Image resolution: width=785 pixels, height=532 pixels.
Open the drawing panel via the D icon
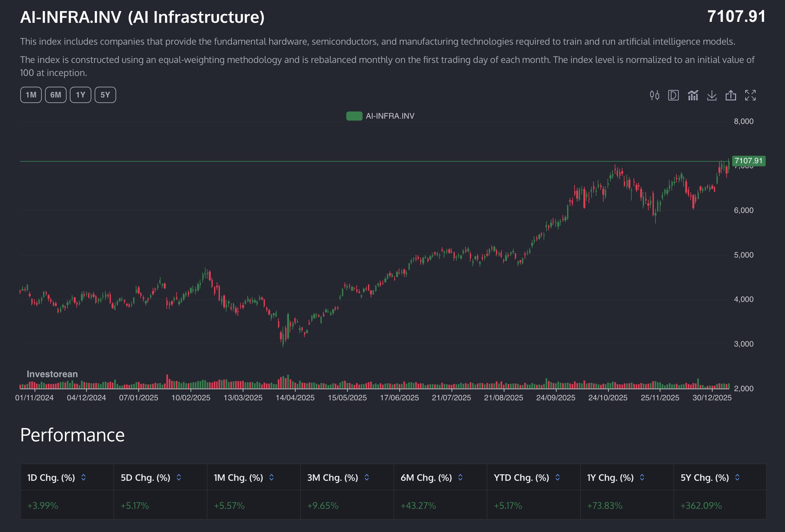click(673, 96)
